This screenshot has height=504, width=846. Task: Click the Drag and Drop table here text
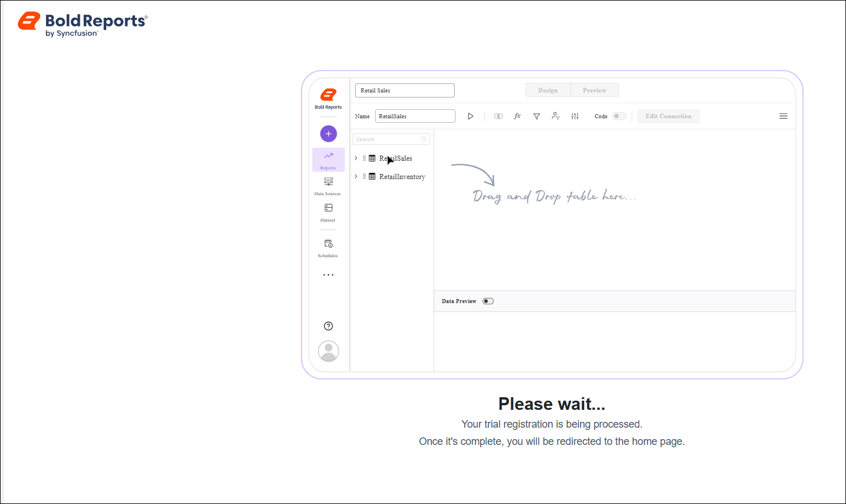[x=554, y=196]
